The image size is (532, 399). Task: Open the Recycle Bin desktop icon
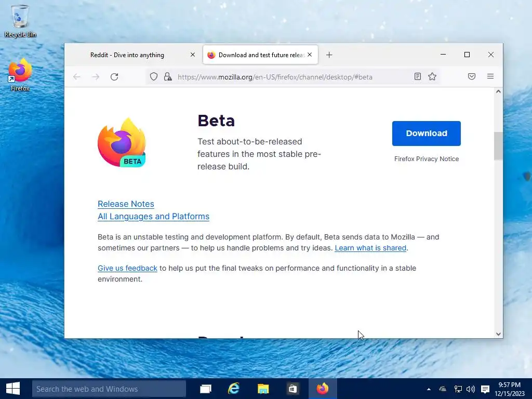click(x=20, y=21)
